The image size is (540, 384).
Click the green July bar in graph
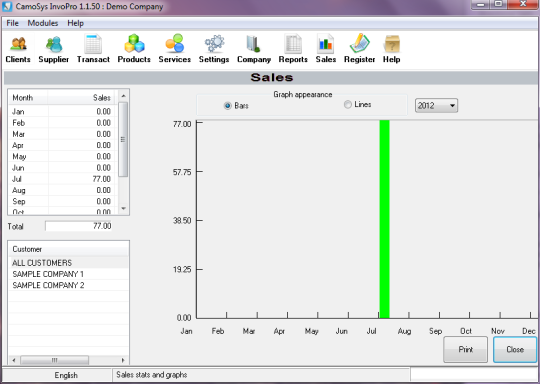[x=384, y=219]
